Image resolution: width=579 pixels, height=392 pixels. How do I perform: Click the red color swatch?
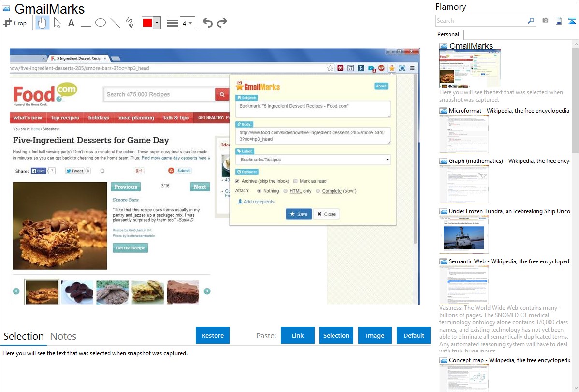[147, 23]
